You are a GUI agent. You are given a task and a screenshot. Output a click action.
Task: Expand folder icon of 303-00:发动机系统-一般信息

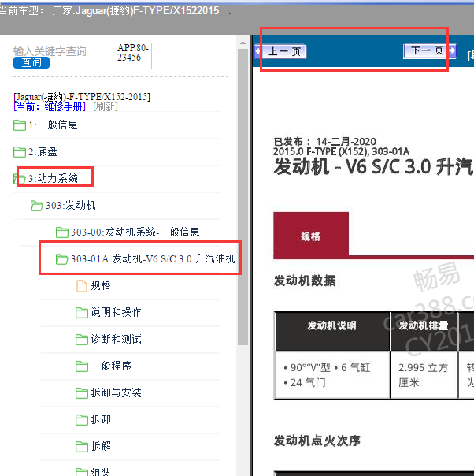62,232
